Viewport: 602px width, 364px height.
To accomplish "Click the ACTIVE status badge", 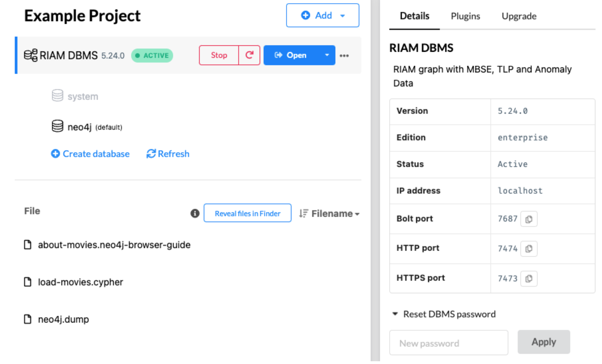I will [152, 55].
